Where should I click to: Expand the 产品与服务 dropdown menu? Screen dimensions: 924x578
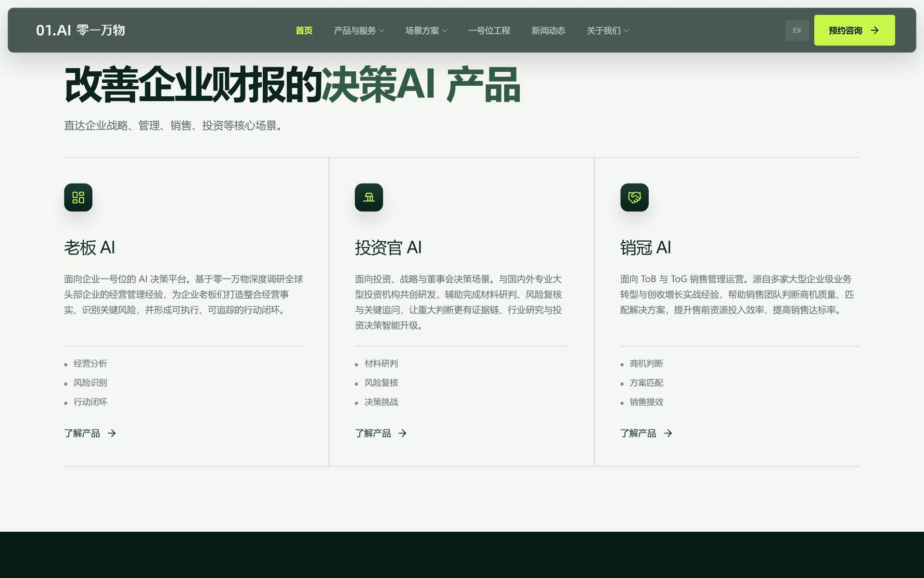click(359, 30)
